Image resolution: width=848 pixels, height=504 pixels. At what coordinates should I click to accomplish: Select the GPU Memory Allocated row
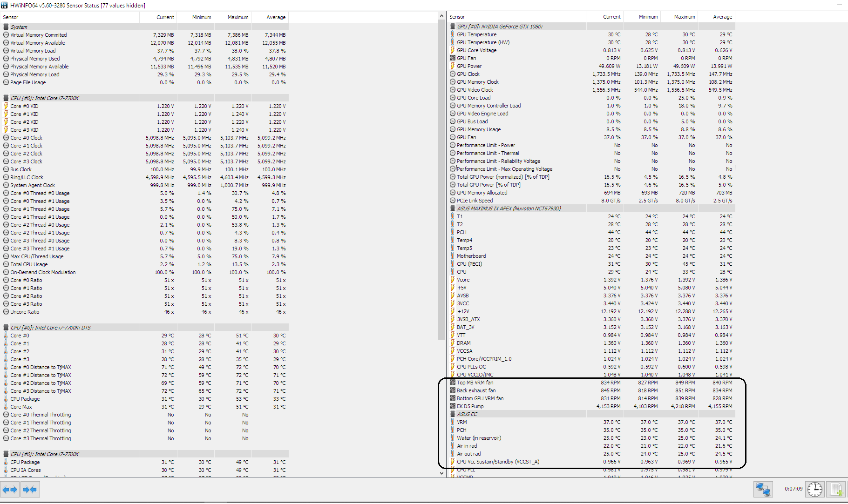(591, 193)
